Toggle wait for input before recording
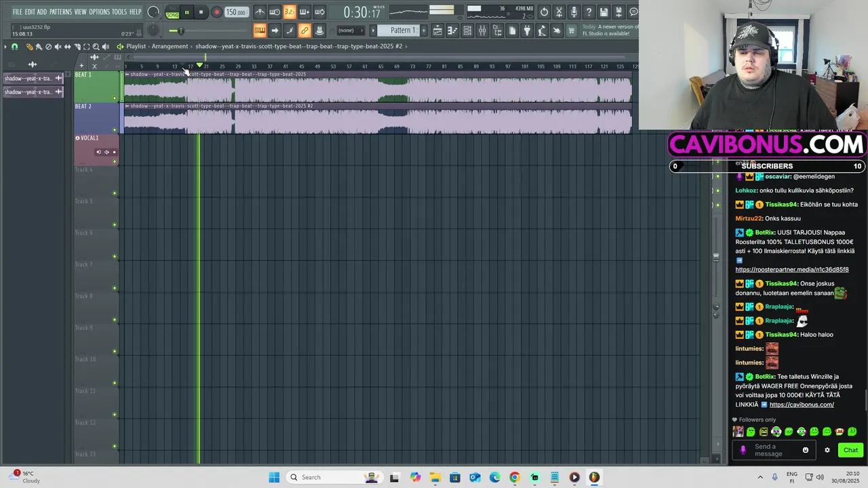 275,12
